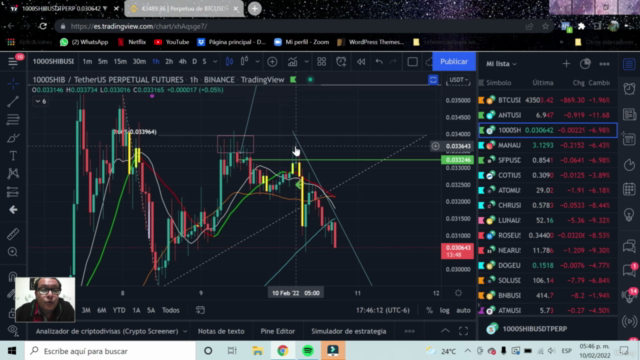Open the prediction and measurement tools

(13, 191)
